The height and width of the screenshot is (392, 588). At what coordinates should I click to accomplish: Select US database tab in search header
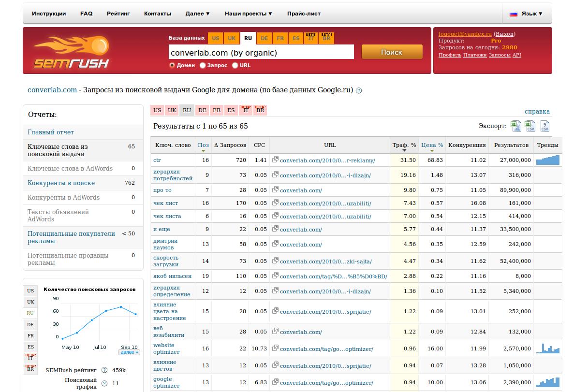216,38
